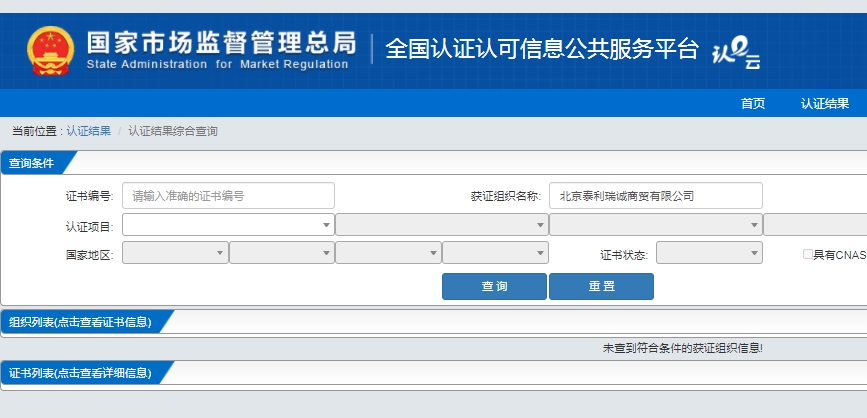Follow the 认证结果 breadcrumb link
The width and height of the screenshot is (867, 418).
[x=88, y=131]
